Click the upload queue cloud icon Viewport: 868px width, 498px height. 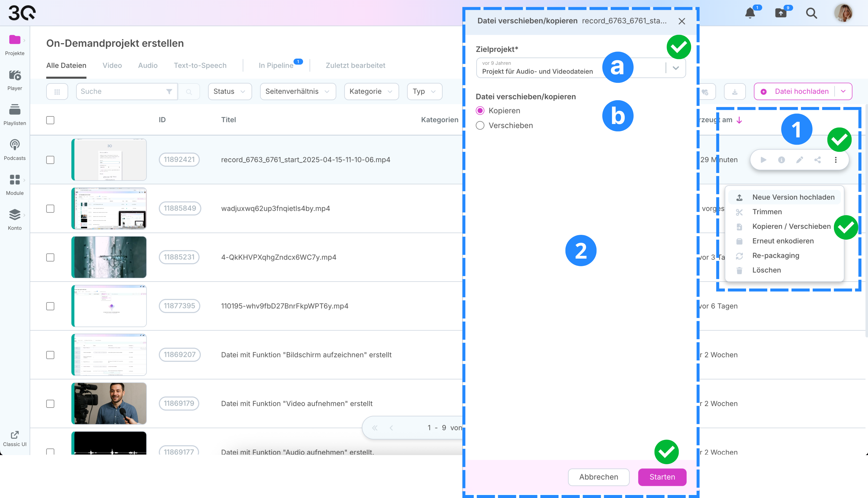pos(781,13)
